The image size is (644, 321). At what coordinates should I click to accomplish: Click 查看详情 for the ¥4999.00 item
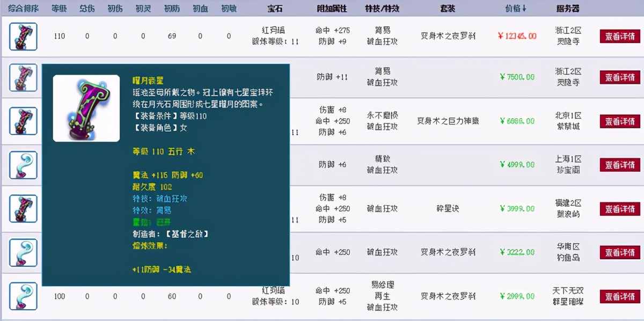pos(619,165)
